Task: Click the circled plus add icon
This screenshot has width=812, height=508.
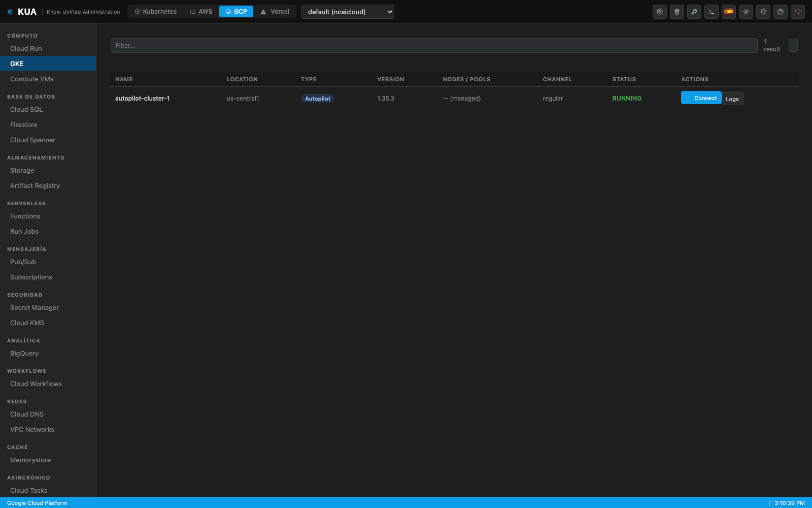Action: [660, 12]
